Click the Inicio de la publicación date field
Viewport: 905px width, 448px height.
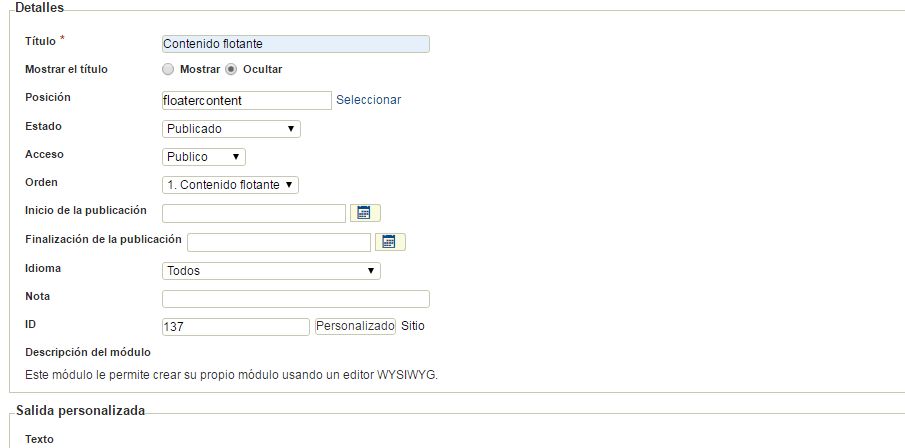254,214
